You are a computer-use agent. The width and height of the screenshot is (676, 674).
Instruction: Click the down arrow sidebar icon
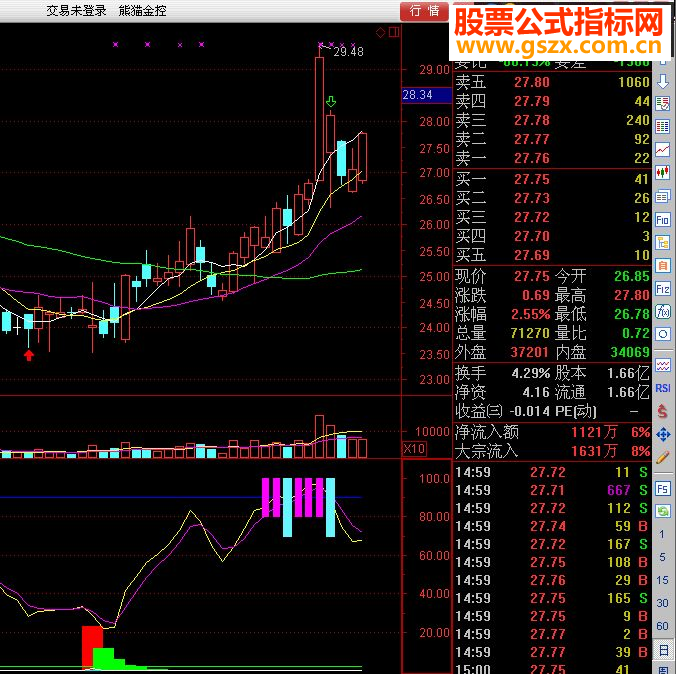tap(663, 82)
